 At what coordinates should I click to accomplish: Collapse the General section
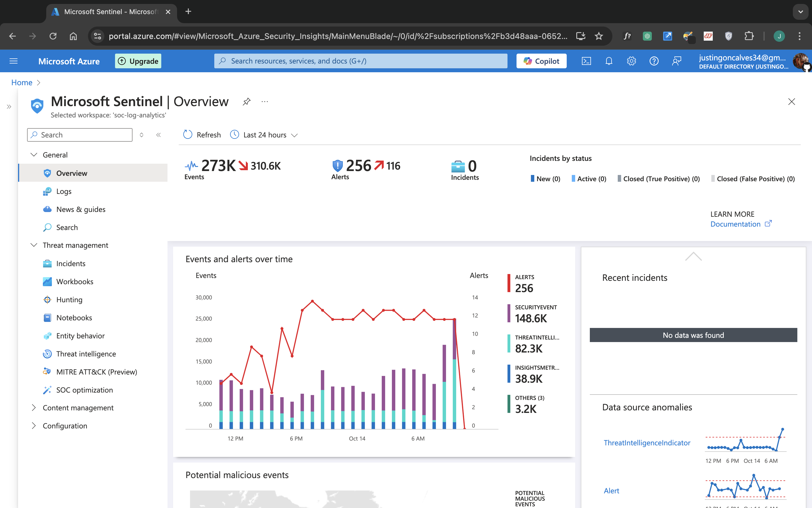pyautogui.click(x=34, y=155)
